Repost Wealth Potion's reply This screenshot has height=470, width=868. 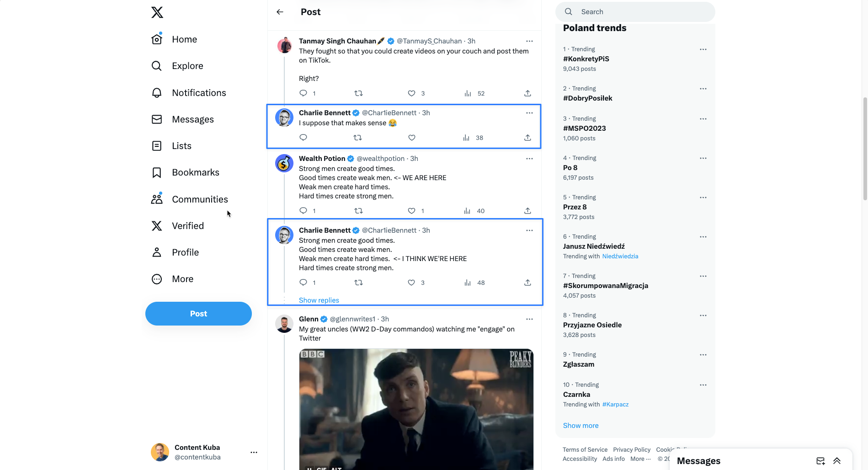[358, 211]
